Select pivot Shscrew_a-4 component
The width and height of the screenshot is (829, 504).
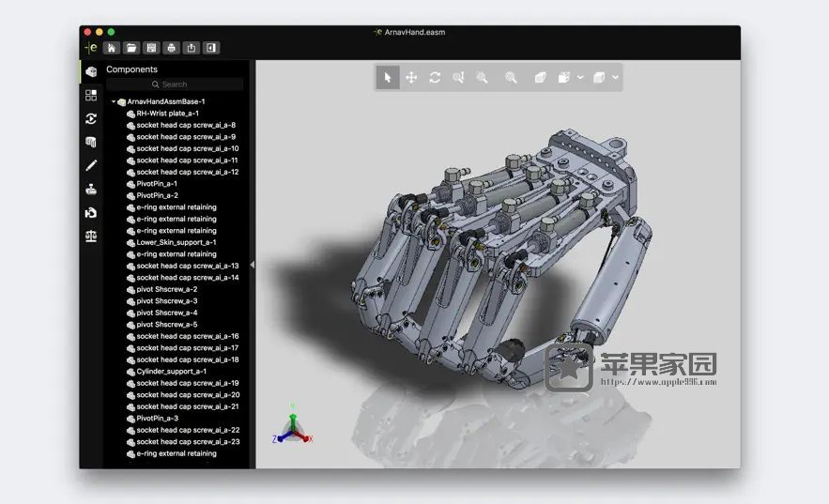pyautogui.click(x=167, y=313)
